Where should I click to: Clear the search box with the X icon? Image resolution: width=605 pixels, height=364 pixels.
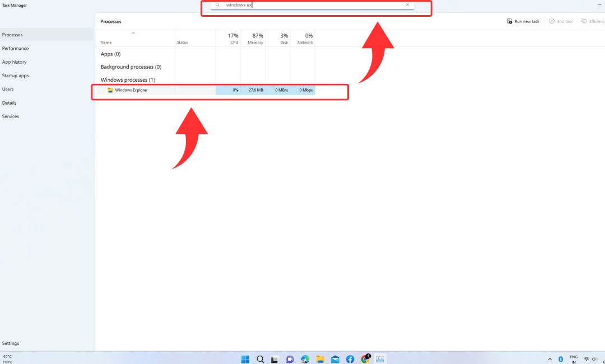point(407,5)
